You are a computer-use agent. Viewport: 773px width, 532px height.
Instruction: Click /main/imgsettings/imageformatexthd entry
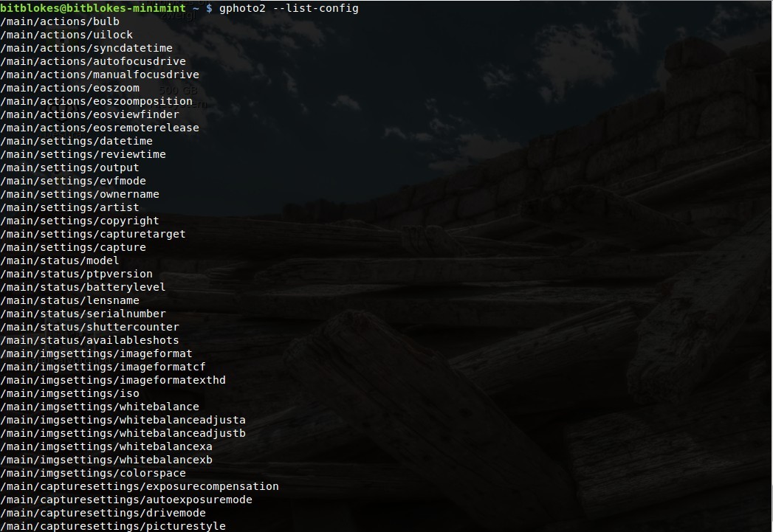(113, 381)
